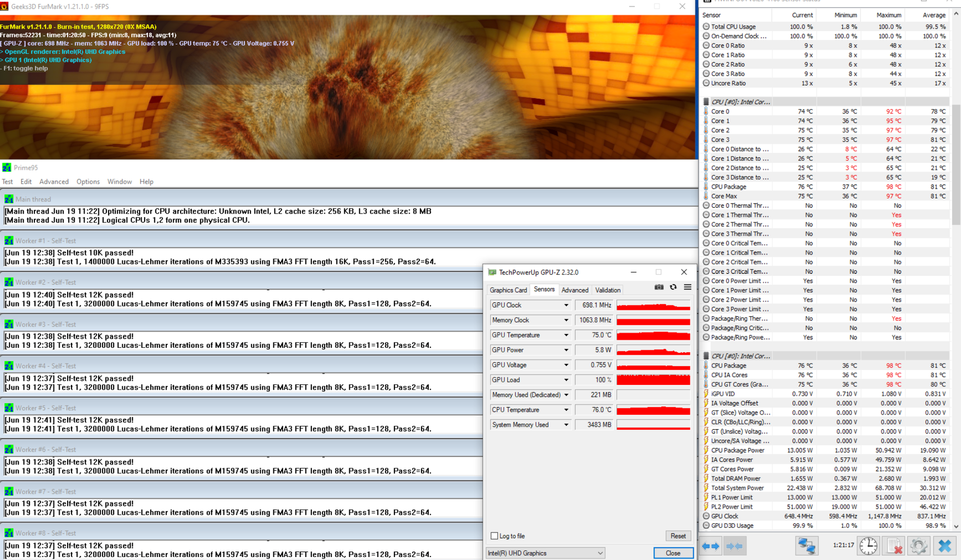Open HWiNFO sensor settings gear icon
The height and width of the screenshot is (560, 961).
coord(918,546)
